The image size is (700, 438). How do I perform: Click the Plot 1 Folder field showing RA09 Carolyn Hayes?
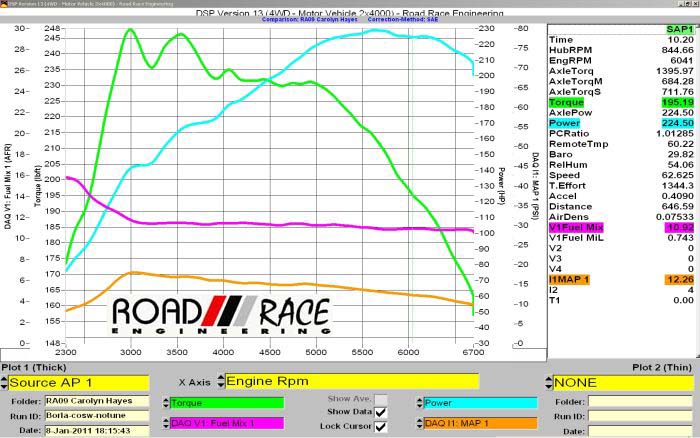tap(97, 401)
